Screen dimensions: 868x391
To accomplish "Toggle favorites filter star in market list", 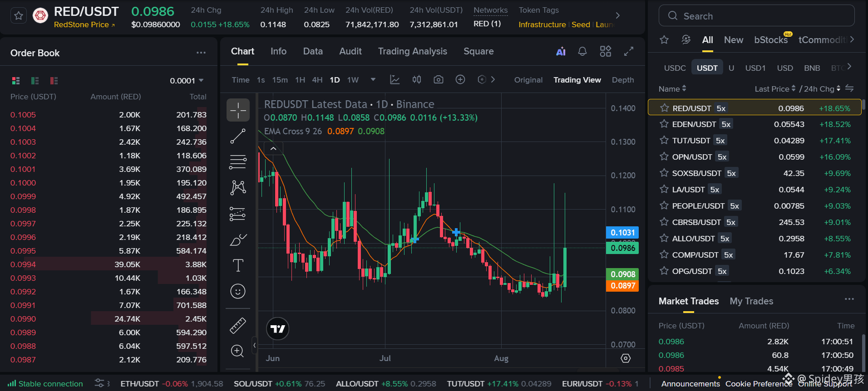I will tap(664, 40).
